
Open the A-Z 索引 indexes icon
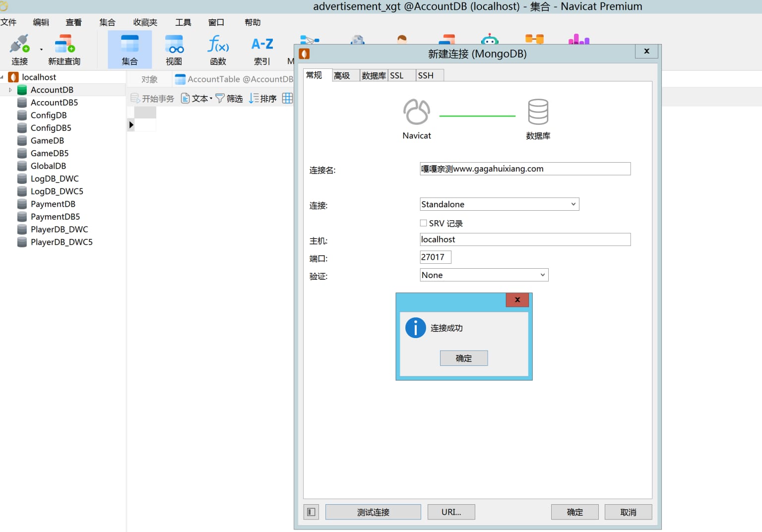coord(261,49)
